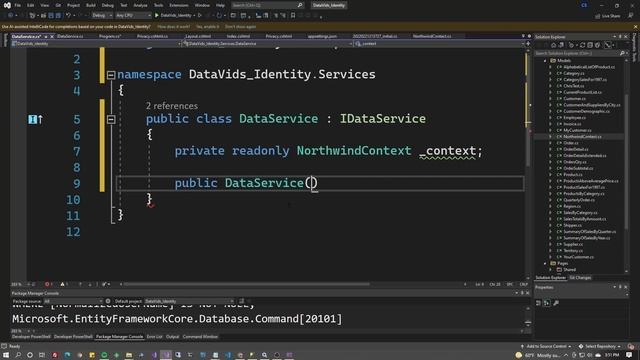Select NorthwindContext.cs in Solution Explorer
The image size is (640, 360).
[582, 137]
